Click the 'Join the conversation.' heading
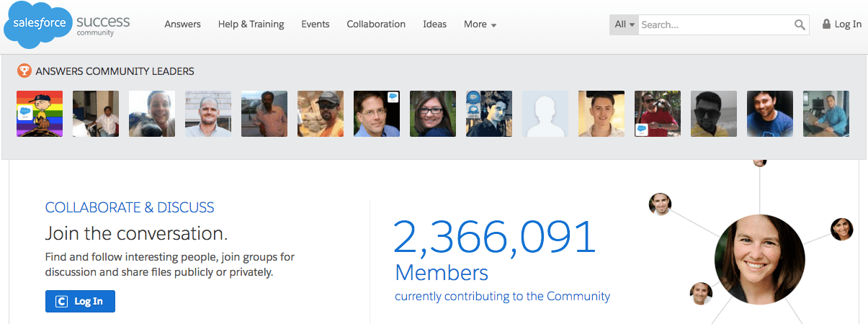Screen dimensions: 868x324 (x=136, y=233)
